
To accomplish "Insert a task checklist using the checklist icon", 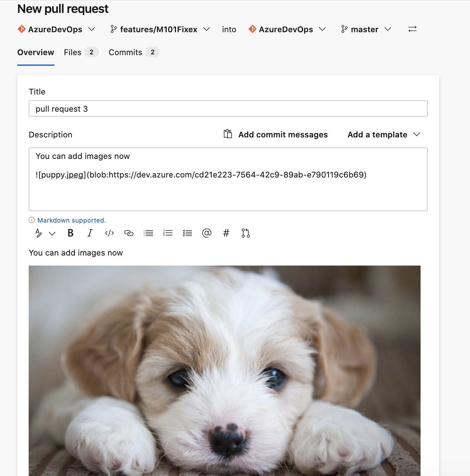I will point(187,233).
